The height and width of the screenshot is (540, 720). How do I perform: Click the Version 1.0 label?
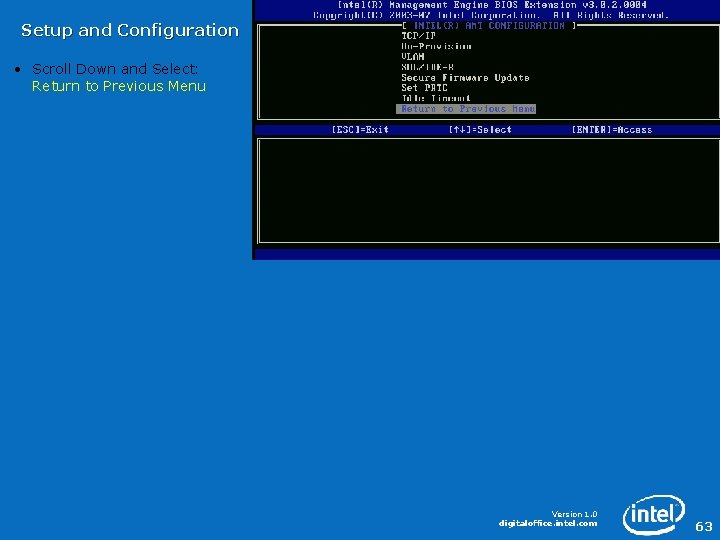[574, 514]
